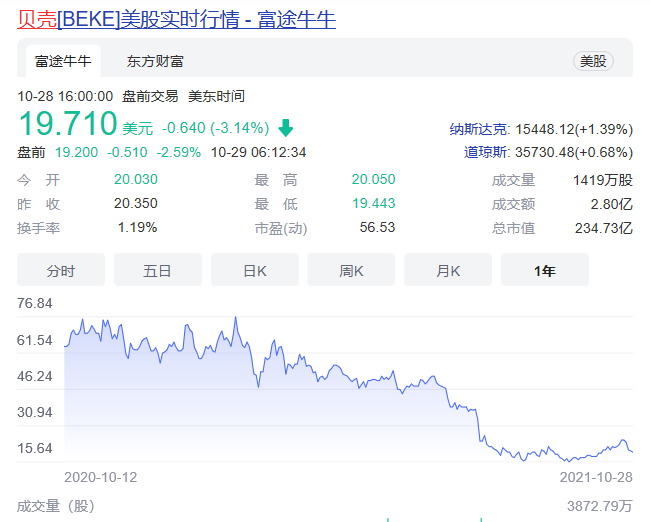Screen dimensions: 650x522
Task: Click the 成交额 value 2.80亿
Action: point(611,204)
